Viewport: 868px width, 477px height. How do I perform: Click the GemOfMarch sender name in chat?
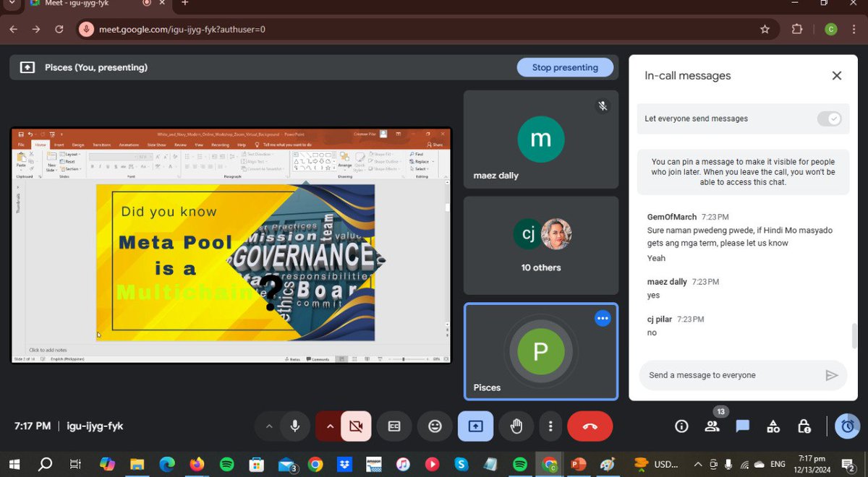coord(672,217)
